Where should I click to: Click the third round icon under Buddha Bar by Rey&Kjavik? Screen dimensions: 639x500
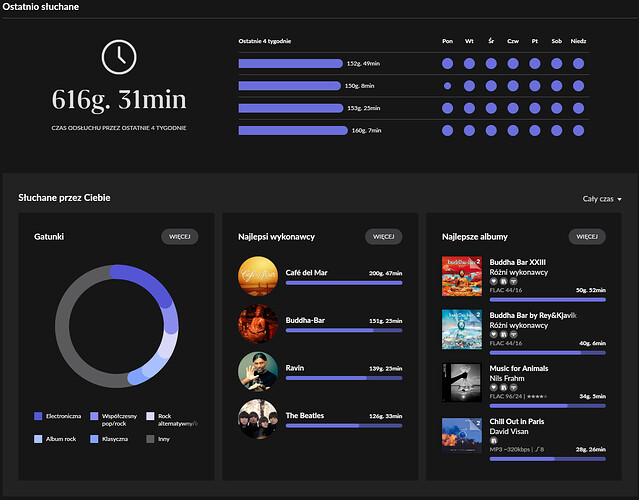(x=513, y=334)
